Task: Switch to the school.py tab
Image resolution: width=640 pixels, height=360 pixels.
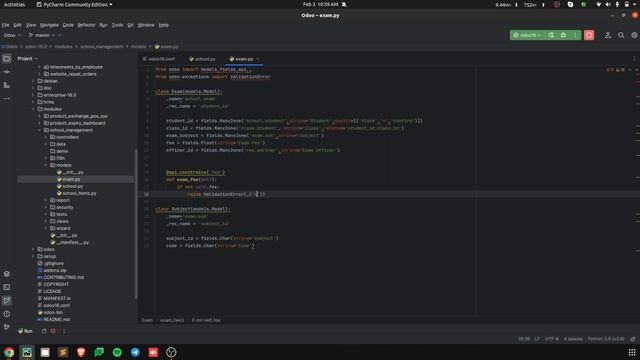Action: (x=202, y=59)
